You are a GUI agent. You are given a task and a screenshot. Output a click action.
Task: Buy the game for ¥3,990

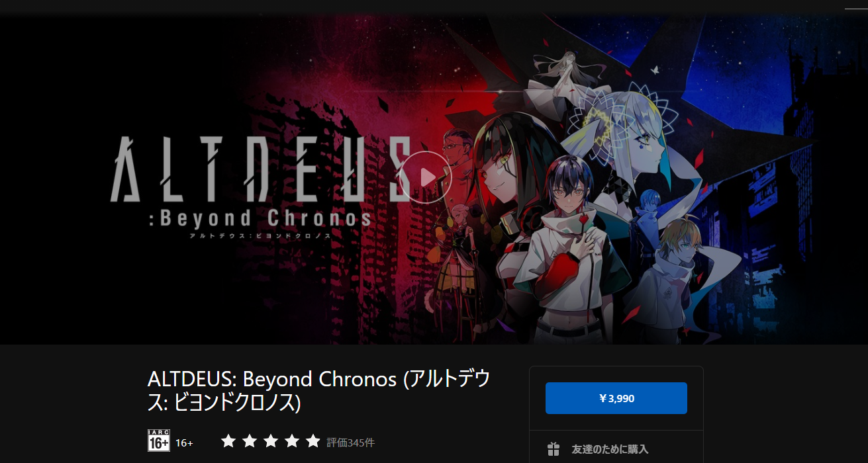pyautogui.click(x=616, y=398)
